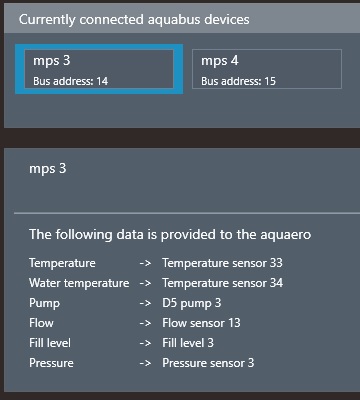Click the Temperature sensor 33 mapping
The width and height of the screenshot is (360, 400).
pos(222,263)
